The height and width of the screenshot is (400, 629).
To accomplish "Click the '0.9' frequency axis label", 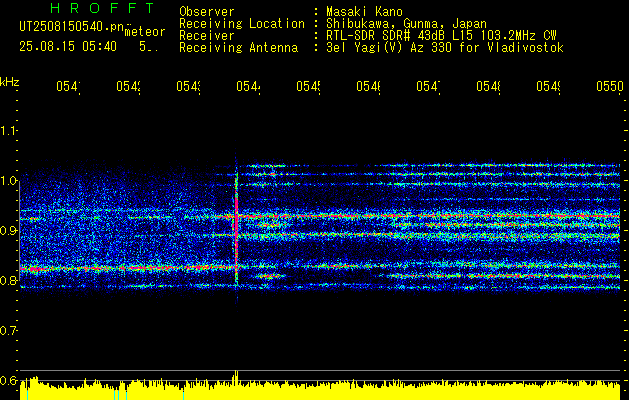I will coord(9,231).
